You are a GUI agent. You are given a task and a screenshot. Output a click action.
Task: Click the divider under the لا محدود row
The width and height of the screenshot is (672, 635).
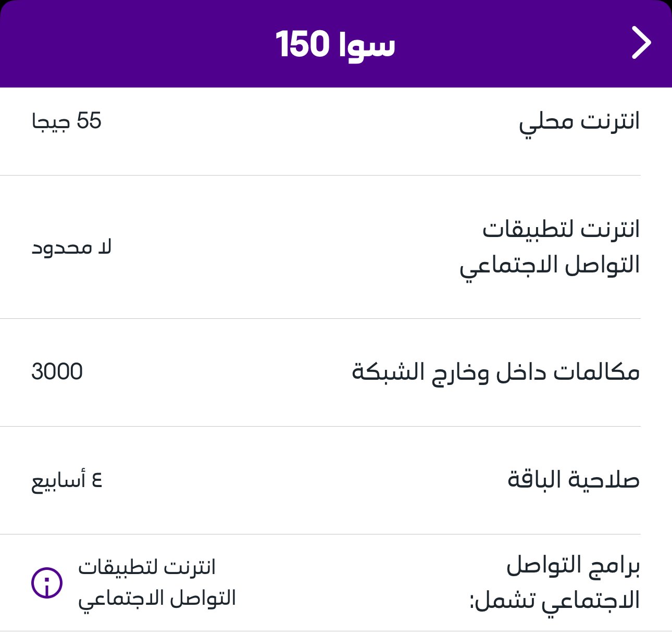[x=320, y=318]
